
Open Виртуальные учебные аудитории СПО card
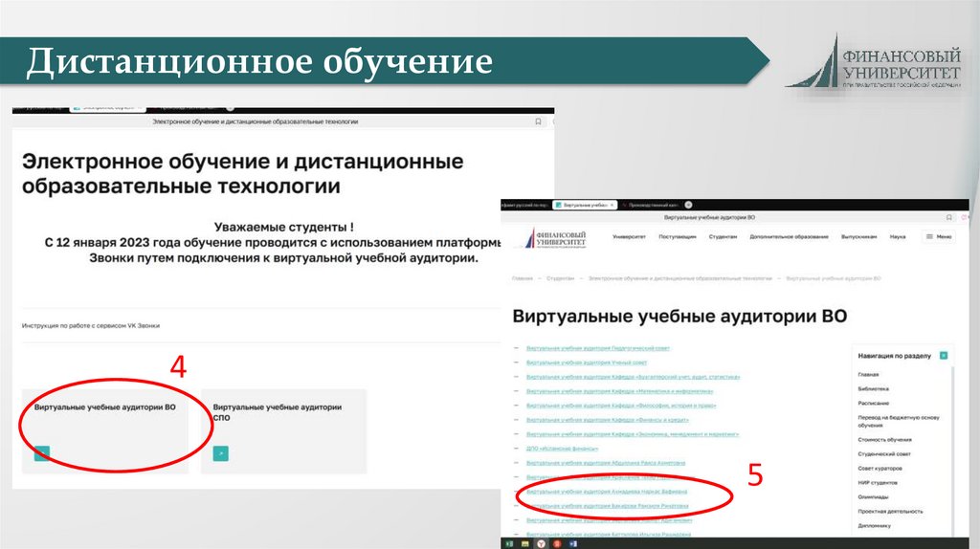click(x=283, y=431)
